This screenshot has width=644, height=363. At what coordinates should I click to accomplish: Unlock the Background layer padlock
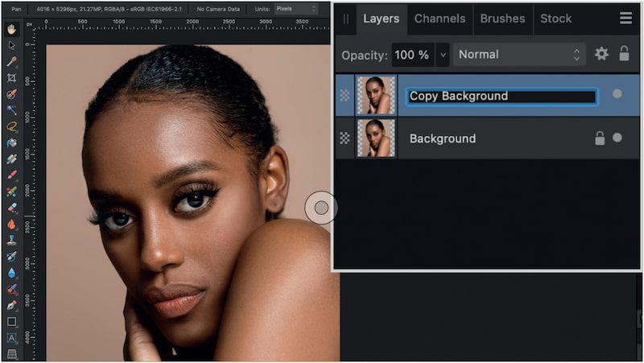pyautogui.click(x=599, y=138)
